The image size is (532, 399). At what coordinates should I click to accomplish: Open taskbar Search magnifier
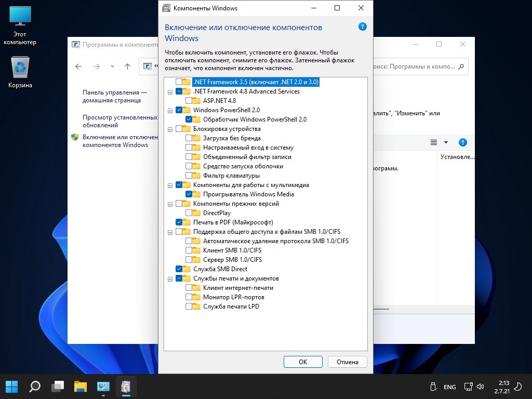click(x=35, y=387)
